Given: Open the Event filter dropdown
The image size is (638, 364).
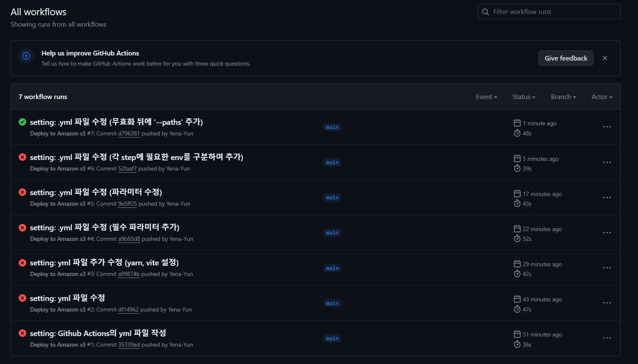Looking at the screenshot, I should pos(486,97).
